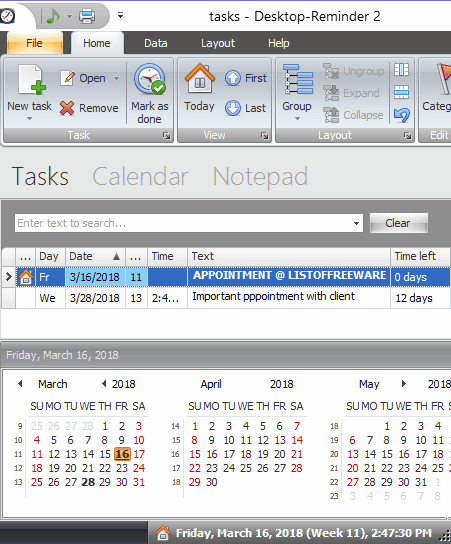Click the Group layout icon

click(298, 79)
